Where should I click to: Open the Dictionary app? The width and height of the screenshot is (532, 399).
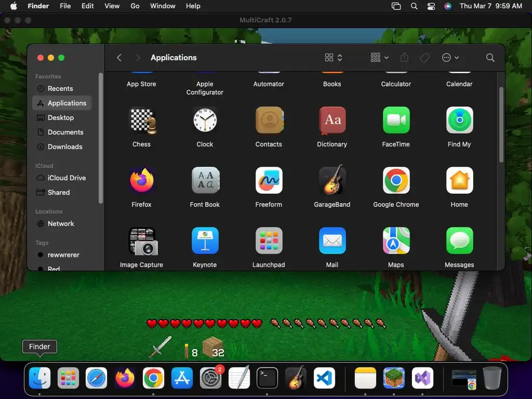pyautogui.click(x=332, y=120)
